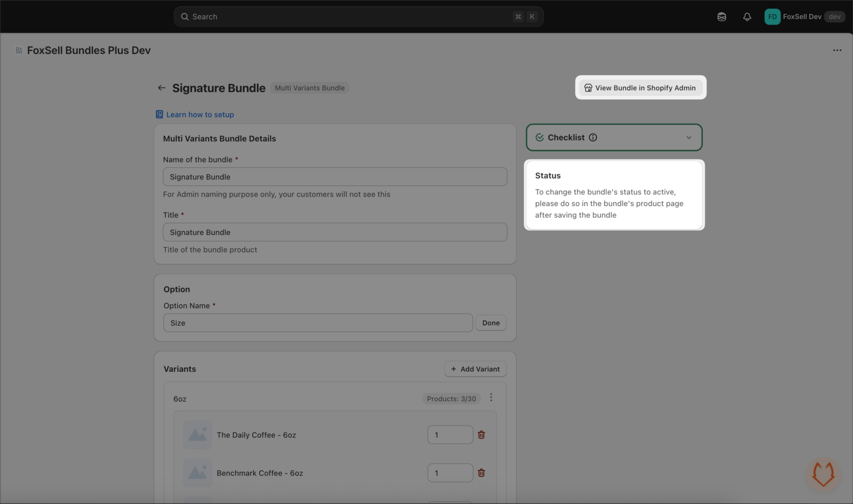Click the green FD account badge
Image resolution: width=853 pixels, height=504 pixels.
coord(772,17)
